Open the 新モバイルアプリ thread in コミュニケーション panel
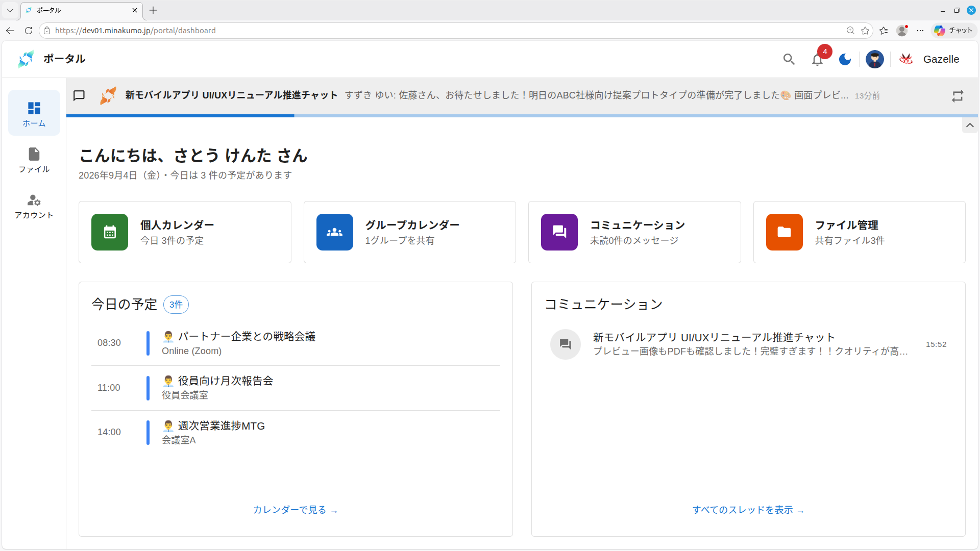The image size is (980, 551). pyautogui.click(x=748, y=344)
